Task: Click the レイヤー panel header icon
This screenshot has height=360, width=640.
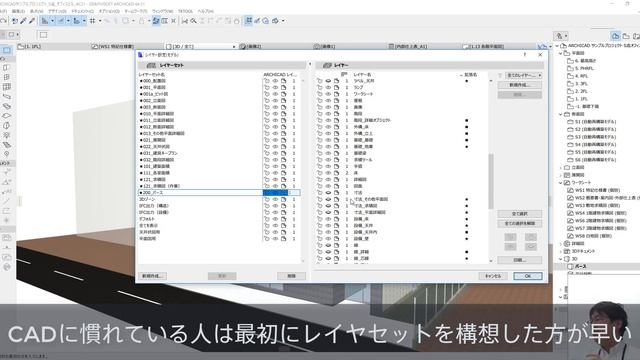Action: [x=327, y=65]
